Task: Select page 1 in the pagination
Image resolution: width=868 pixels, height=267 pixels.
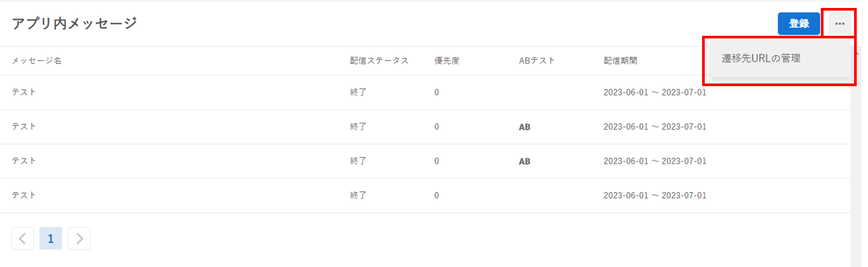Action: pyautogui.click(x=50, y=239)
